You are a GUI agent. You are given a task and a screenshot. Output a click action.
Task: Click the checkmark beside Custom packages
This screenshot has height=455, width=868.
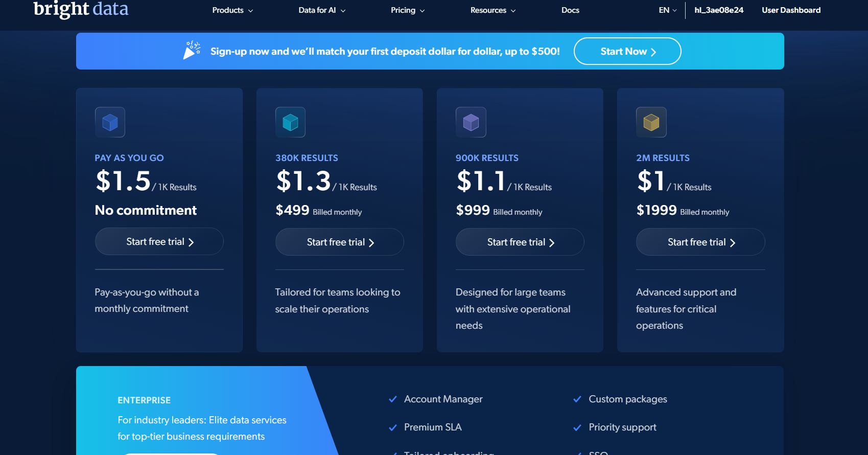[577, 399]
